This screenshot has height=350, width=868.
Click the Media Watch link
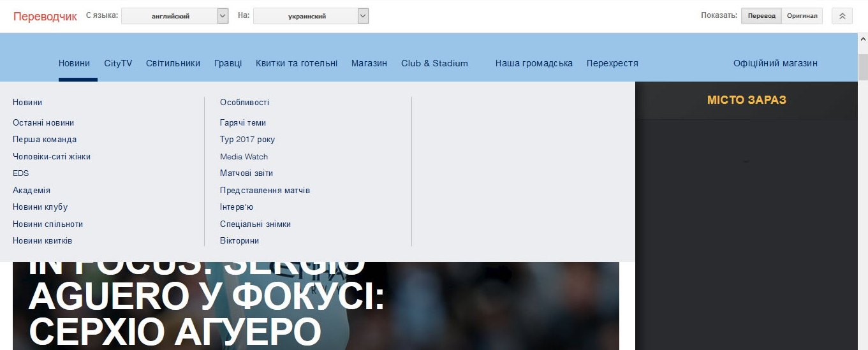244,157
